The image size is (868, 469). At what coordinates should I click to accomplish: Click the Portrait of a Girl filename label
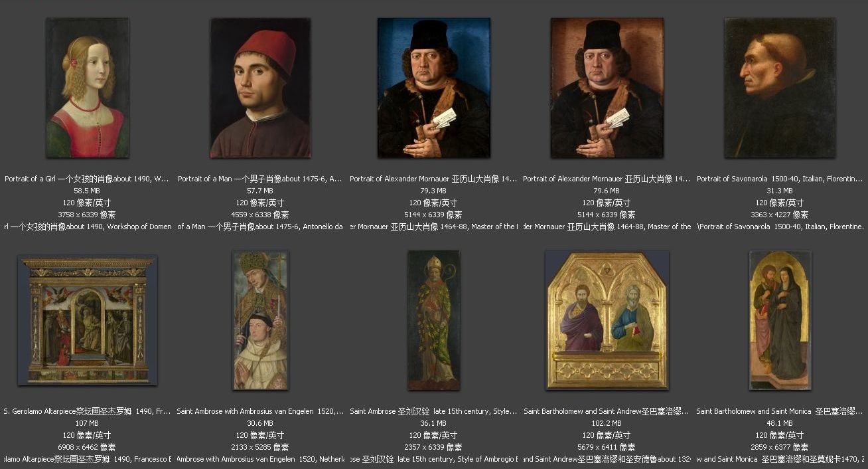tap(87, 179)
